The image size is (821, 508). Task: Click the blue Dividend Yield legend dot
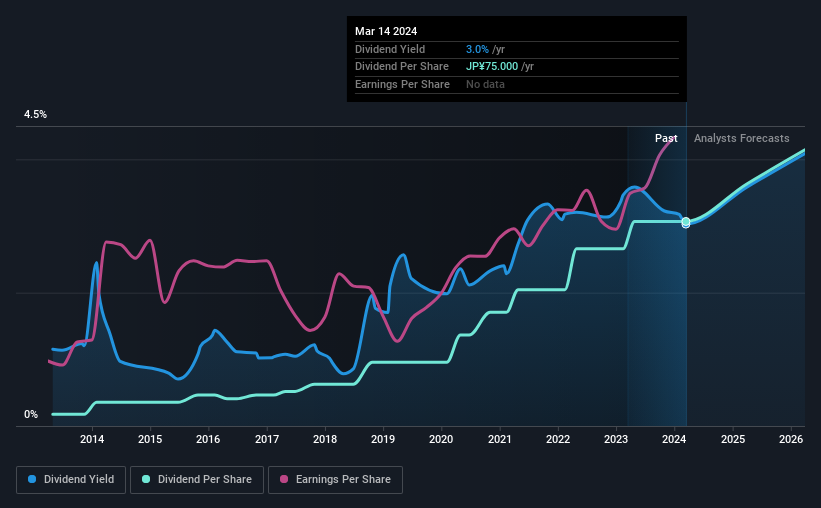coord(32,479)
